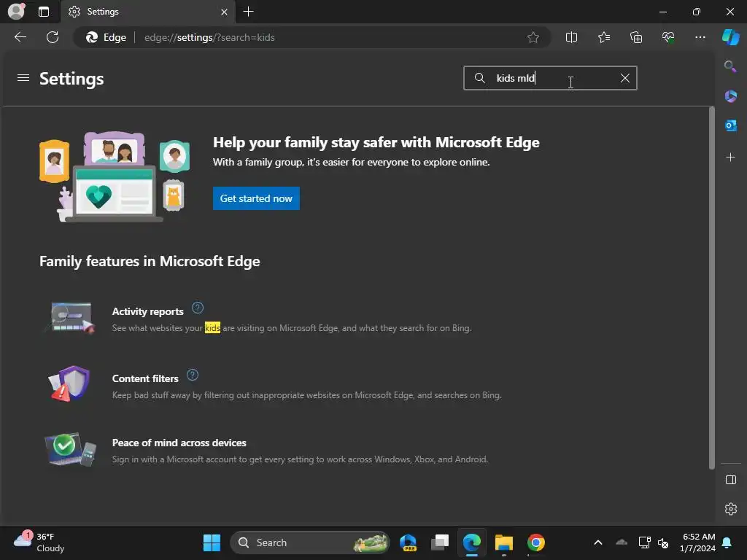Show hidden system tray icons
The image size is (747, 560).
pos(598,542)
